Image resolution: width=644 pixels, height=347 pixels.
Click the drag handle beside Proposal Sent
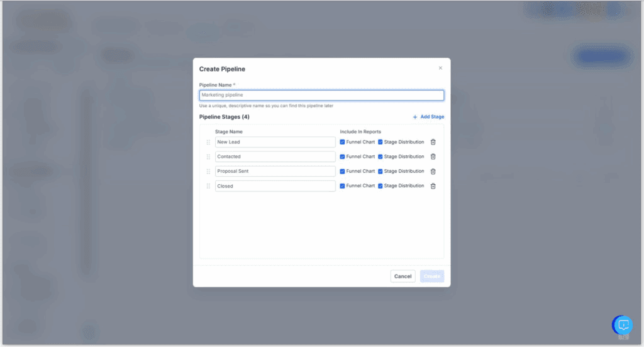coord(208,171)
